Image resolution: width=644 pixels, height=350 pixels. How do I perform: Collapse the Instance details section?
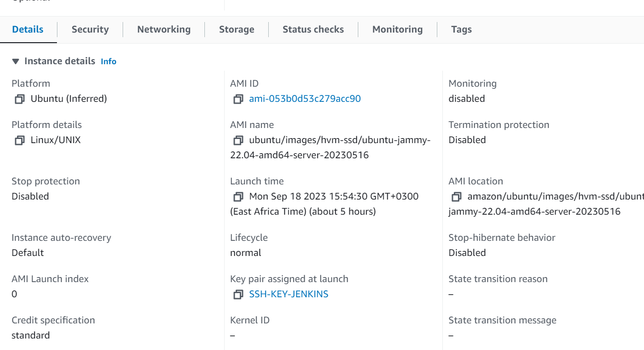16,61
